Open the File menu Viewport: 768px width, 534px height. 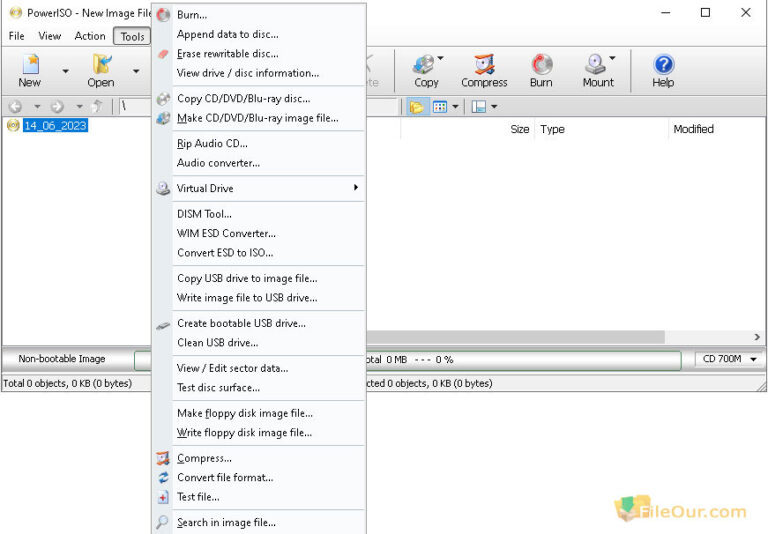click(16, 36)
